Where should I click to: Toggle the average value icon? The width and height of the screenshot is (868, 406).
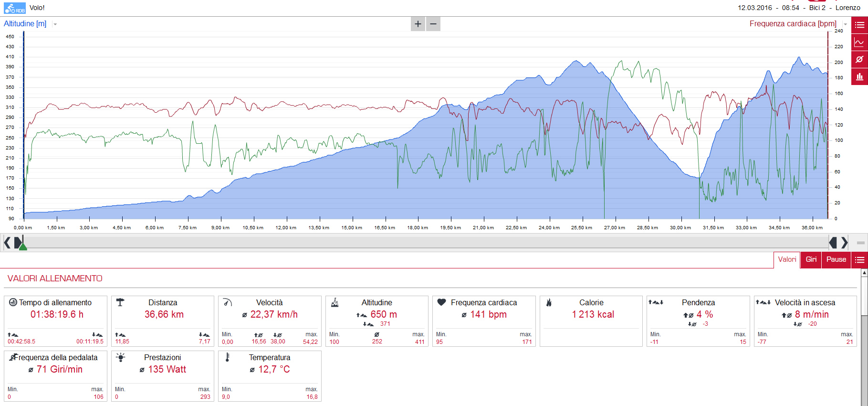point(859,59)
